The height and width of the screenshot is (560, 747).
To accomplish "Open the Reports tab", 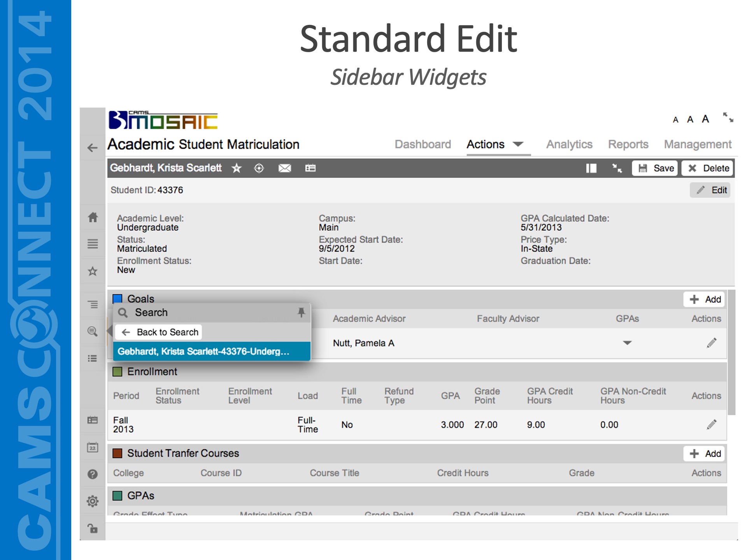I will (x=628, y=144).
